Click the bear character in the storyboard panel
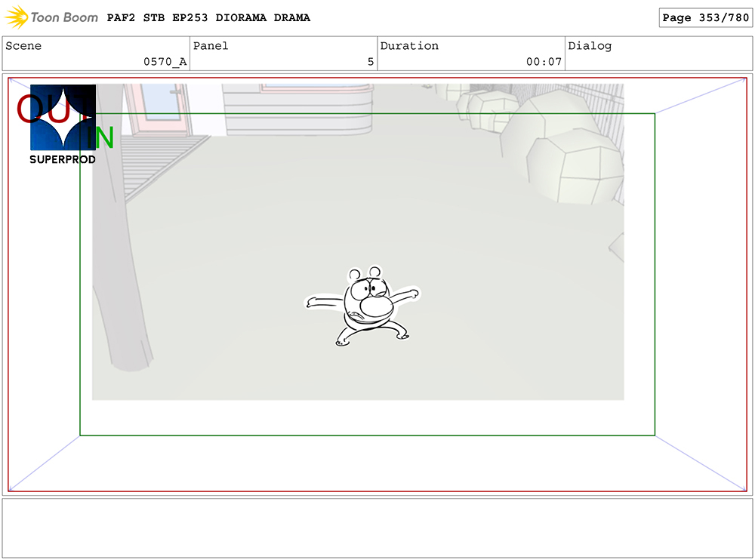The height and width of the screenshot is (560, 755). 362,306
